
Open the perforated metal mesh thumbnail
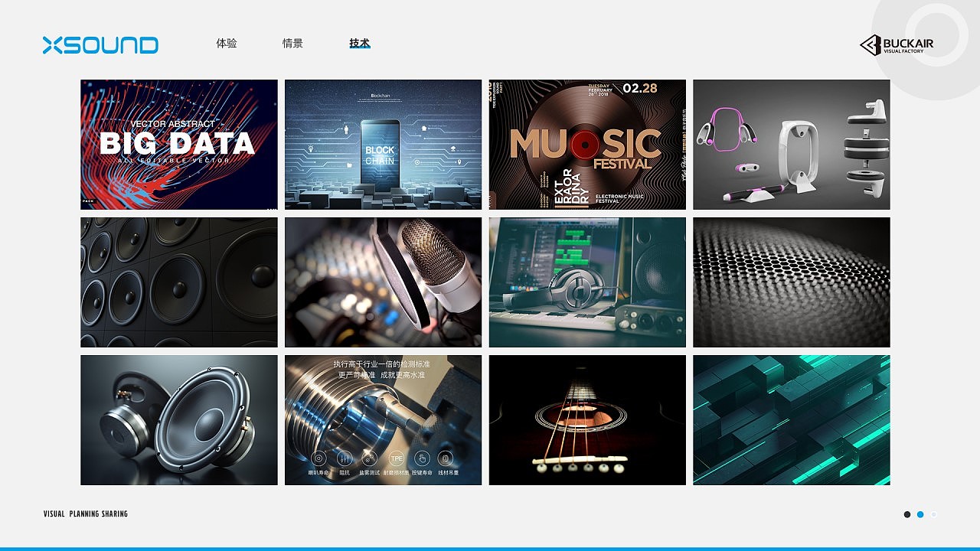(792, 282)
